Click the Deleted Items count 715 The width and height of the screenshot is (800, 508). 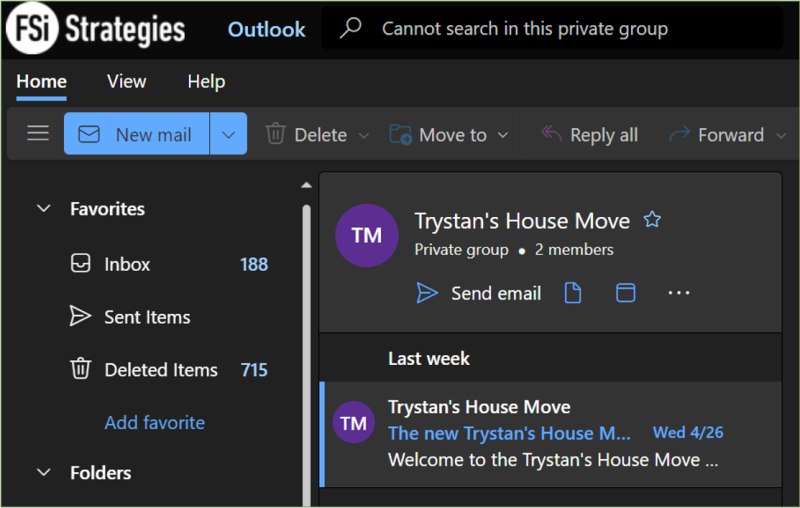click(254, 369)
